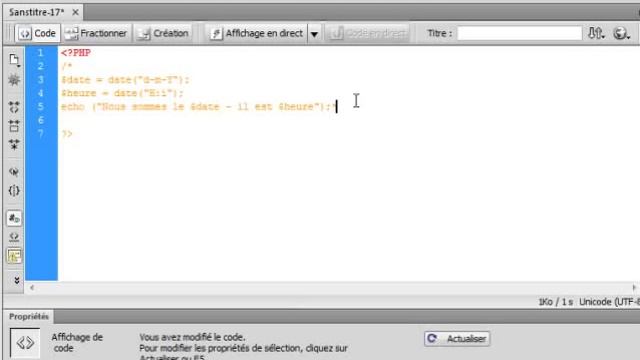The width and height of the screenshot is (640, 360).
Task: Toggle the highlighted syntax error alerts icon
Action: (x=14, y=256)
